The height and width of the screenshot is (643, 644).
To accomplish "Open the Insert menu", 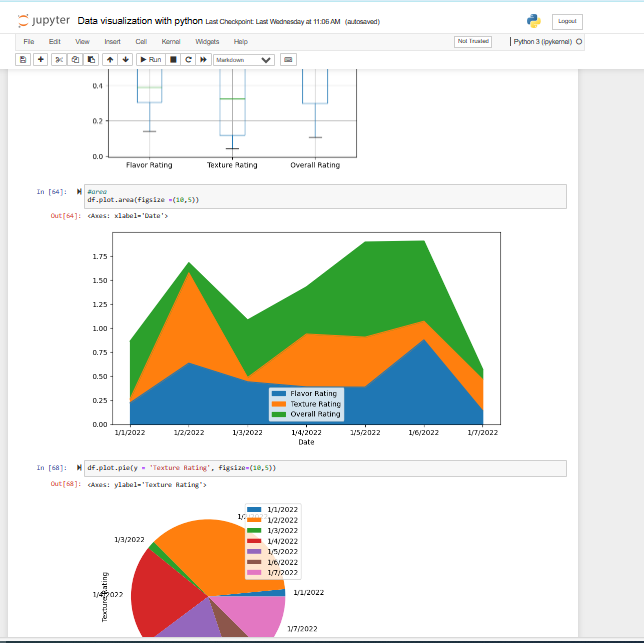I will coord(113,41).
